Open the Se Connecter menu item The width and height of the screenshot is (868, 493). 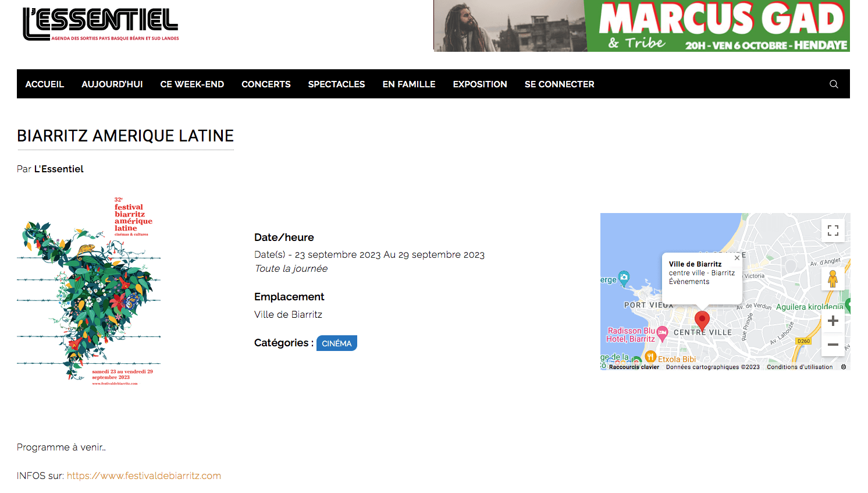[x=560, y=84]
